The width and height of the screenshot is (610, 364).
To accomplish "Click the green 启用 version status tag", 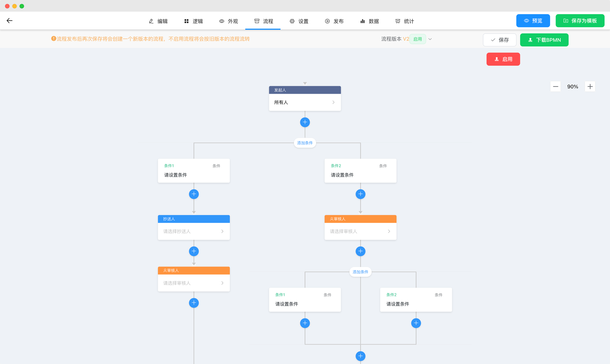I will tap(417, 39).
